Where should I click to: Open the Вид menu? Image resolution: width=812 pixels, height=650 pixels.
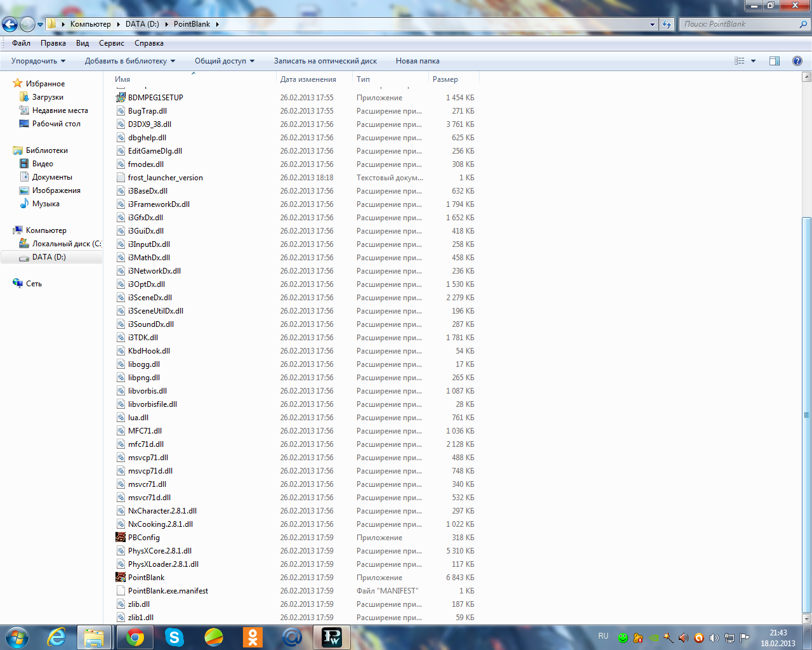point(82,43)
